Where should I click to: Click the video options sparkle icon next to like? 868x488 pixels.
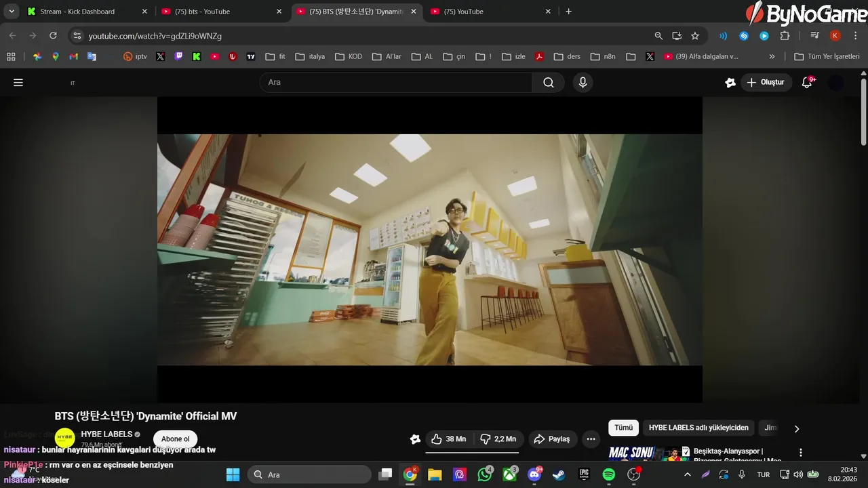[416, 439]
